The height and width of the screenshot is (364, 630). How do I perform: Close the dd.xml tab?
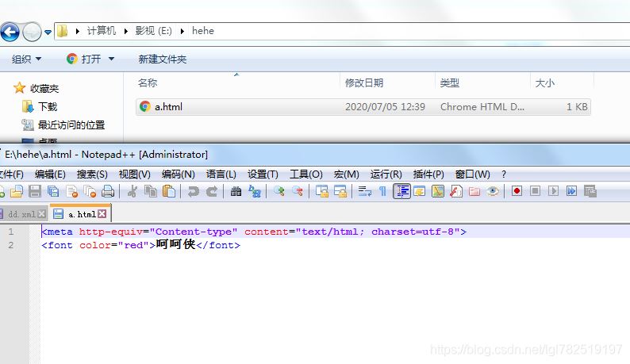[x=41, y=214]
